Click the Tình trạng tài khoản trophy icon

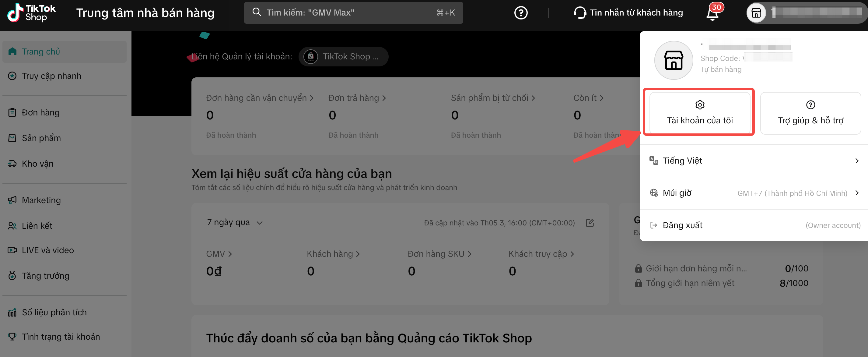(x=12, y=336)
